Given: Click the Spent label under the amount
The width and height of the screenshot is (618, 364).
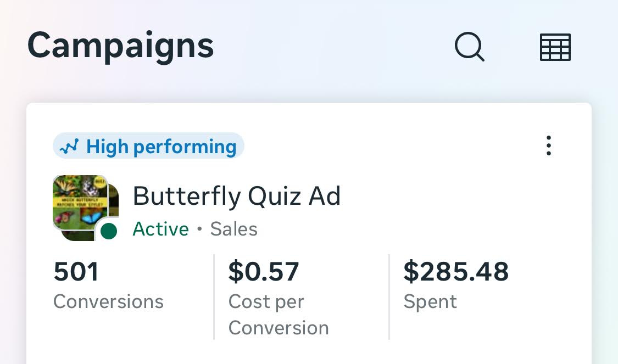Looking at the screenshot, I should (430, 301).
